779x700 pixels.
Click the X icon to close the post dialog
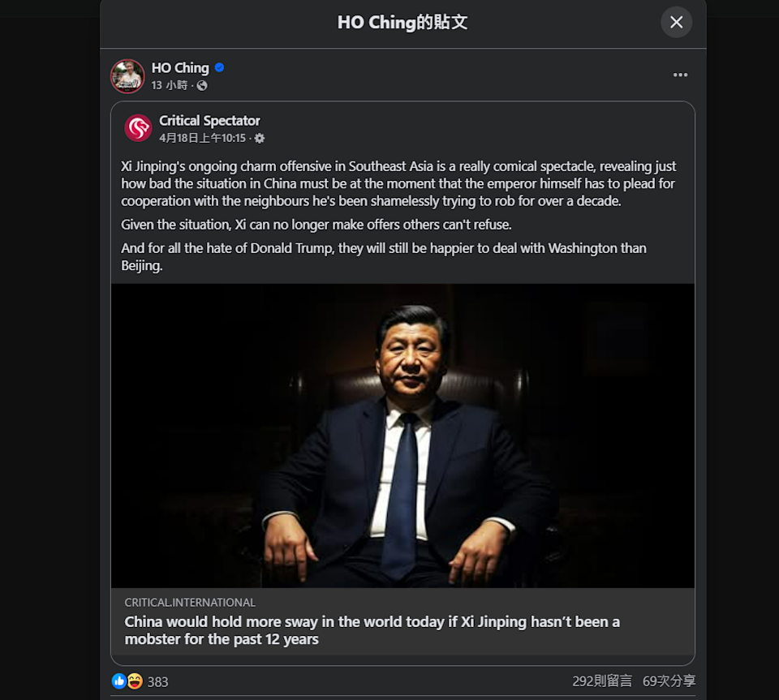[676, 22]
